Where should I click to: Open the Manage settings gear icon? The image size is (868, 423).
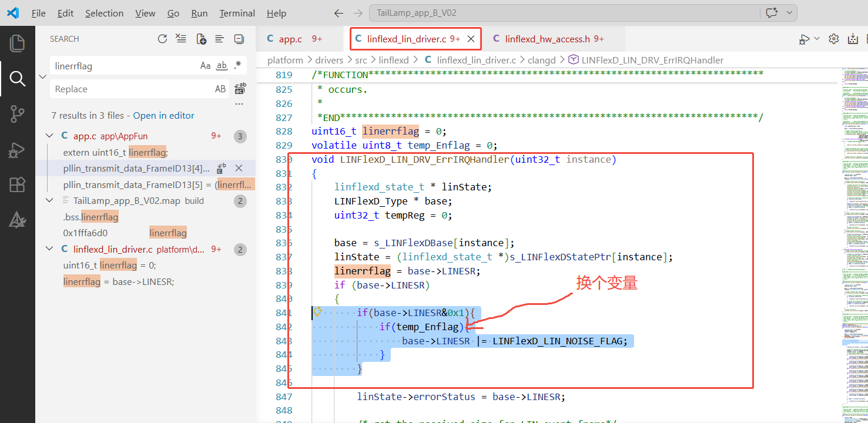pyautogui.click(x=833, y=38)
